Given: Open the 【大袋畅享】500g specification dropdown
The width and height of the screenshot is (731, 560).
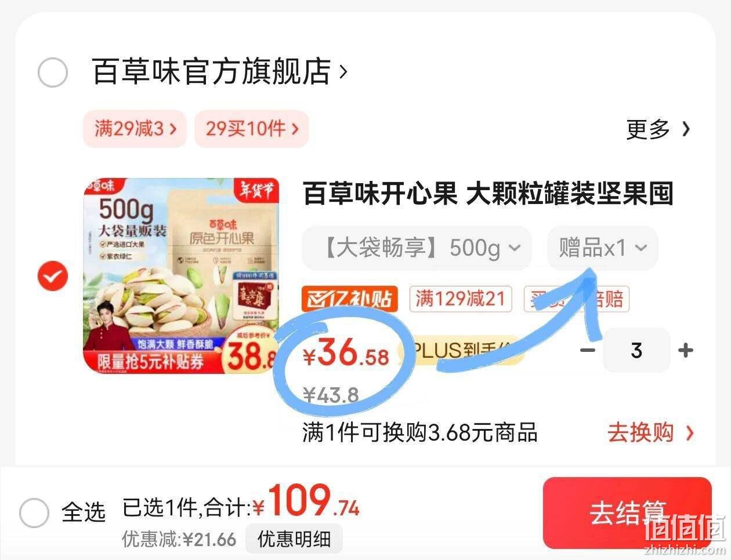Looking at the screenshot, I should tap(417, 248).
